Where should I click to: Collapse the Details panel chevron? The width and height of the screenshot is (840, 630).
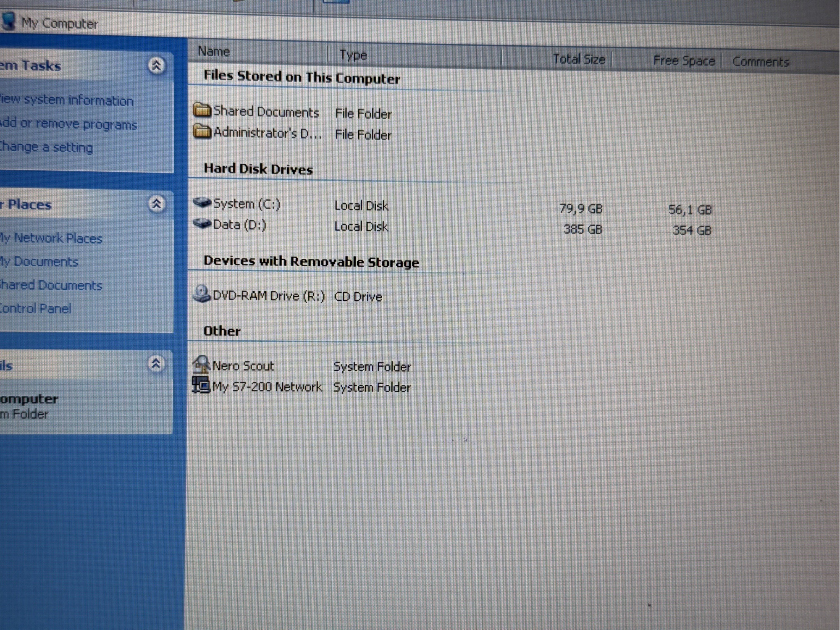click(x=156, y=364)
